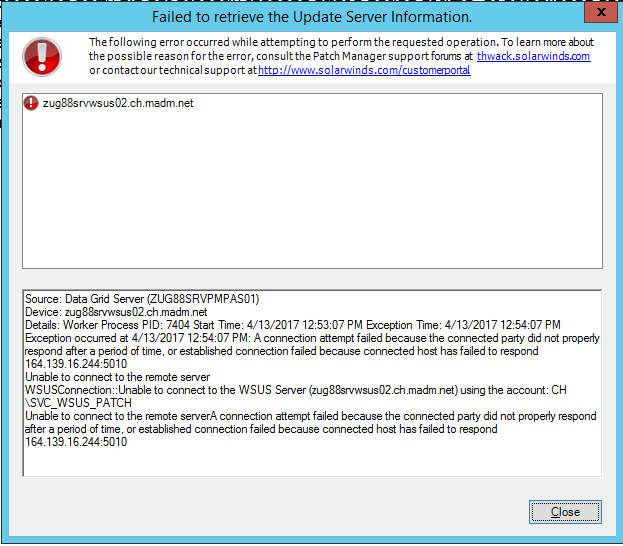This screenshot has height=546, width=623.
Task: Click the large red exclamation warning icon
Action: point(42,57)
